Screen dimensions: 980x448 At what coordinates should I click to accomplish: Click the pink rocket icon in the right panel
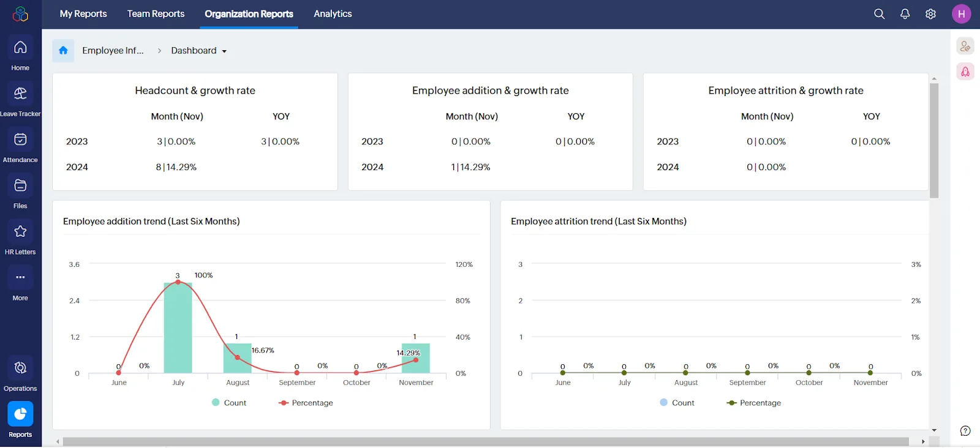pos(965,72)
